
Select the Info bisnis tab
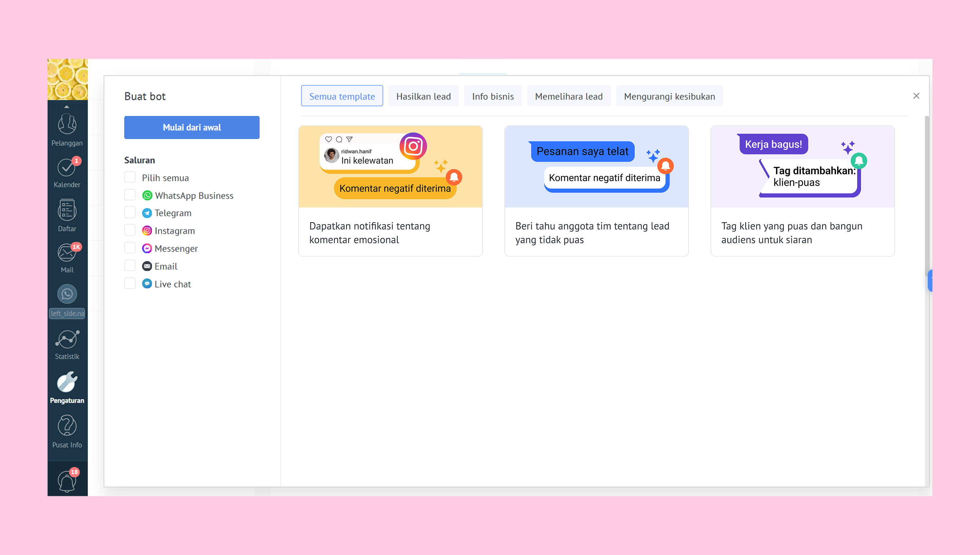click(x=493, y=96)
